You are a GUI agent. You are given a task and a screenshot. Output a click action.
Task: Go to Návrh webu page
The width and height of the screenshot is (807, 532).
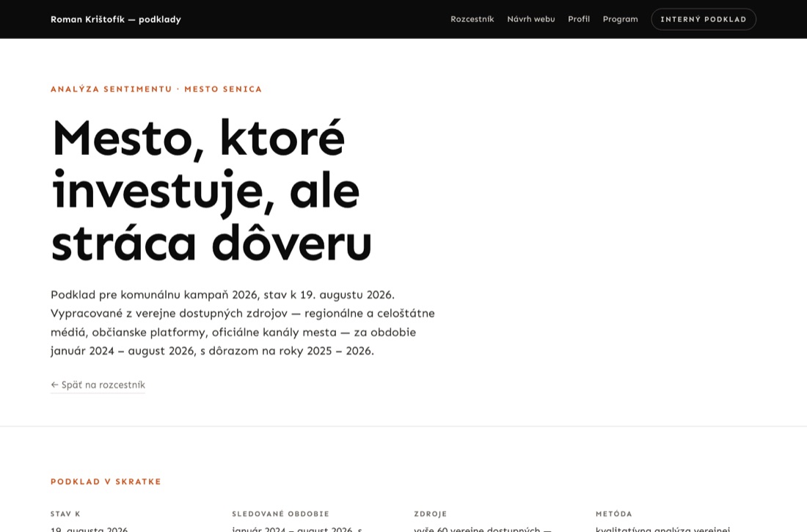point(530,19)
